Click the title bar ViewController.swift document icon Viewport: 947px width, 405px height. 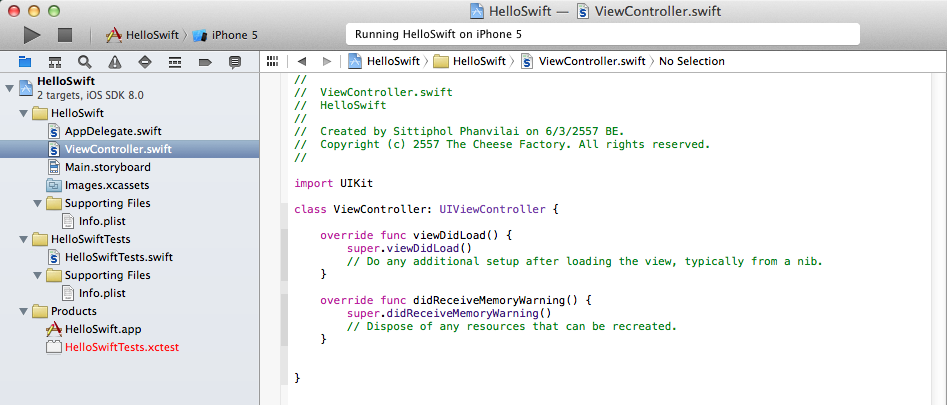coord(583,11)
